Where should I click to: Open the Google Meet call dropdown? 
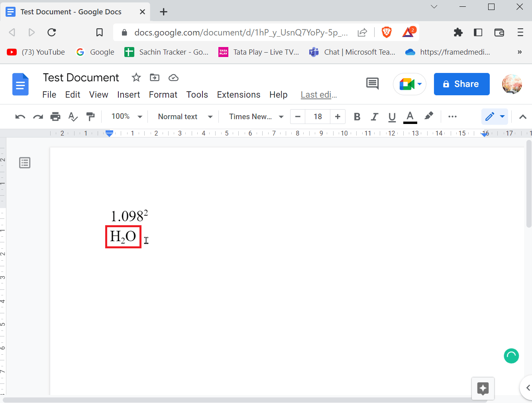tap(410, 84)
